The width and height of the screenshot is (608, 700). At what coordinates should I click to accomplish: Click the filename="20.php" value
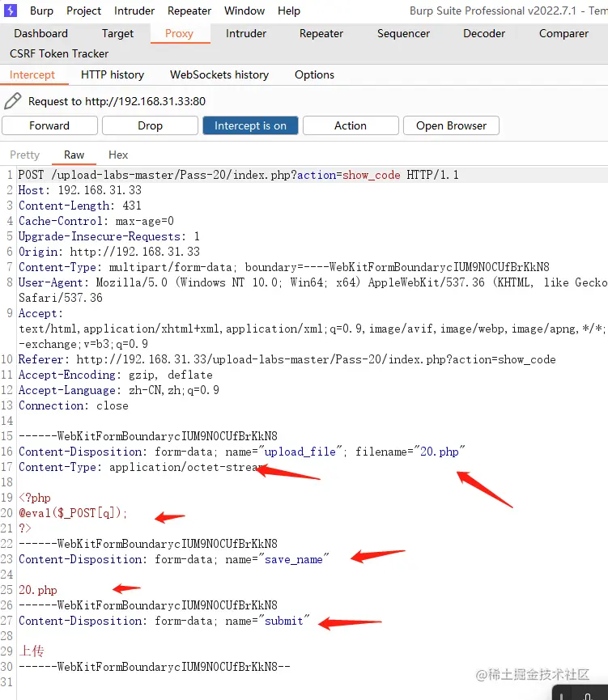pos(410,452)
